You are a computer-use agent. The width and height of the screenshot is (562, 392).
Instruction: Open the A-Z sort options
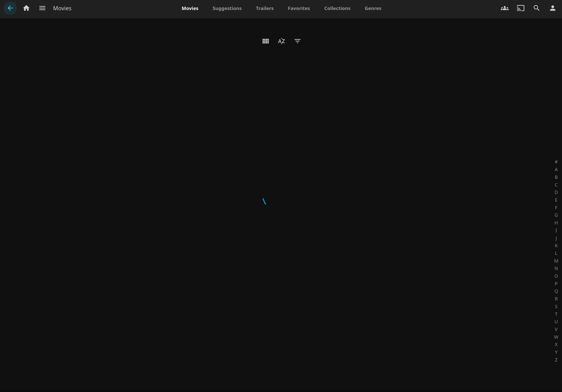[x=281, y=41]
